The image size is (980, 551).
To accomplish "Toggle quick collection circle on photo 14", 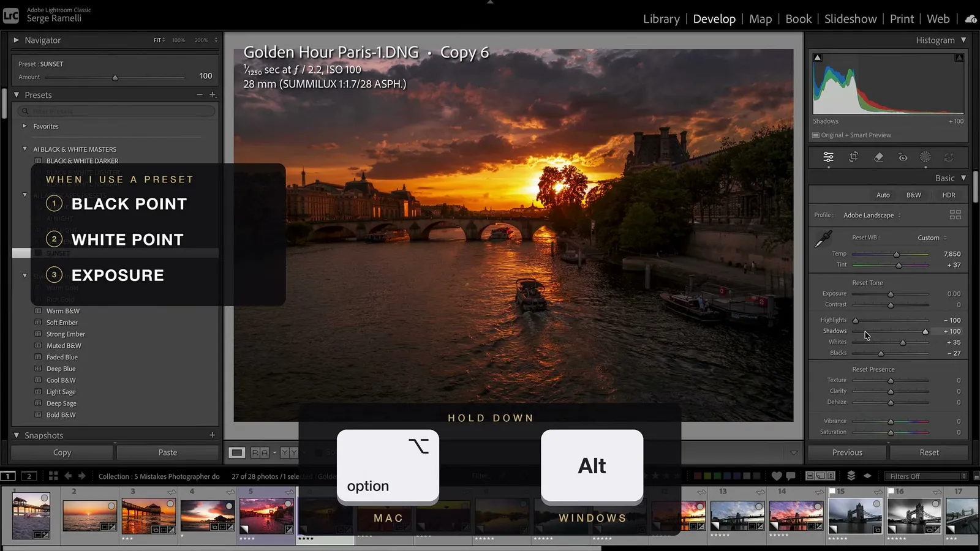I will pos(818,506).
